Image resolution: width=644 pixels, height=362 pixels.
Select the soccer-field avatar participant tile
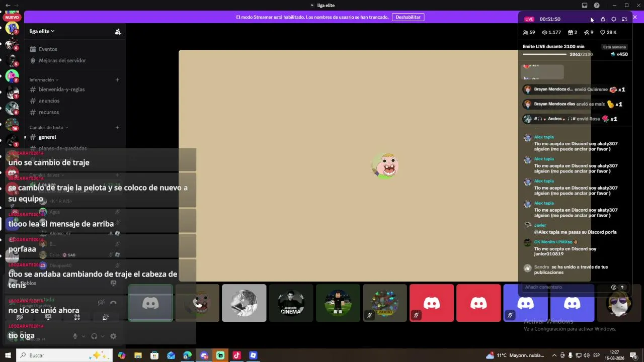[x=338, y=303]
